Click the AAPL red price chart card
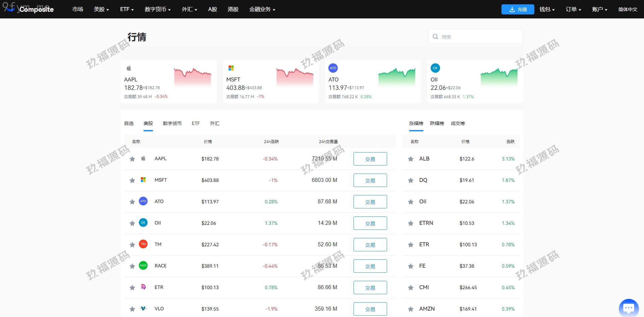 point(168,81)
